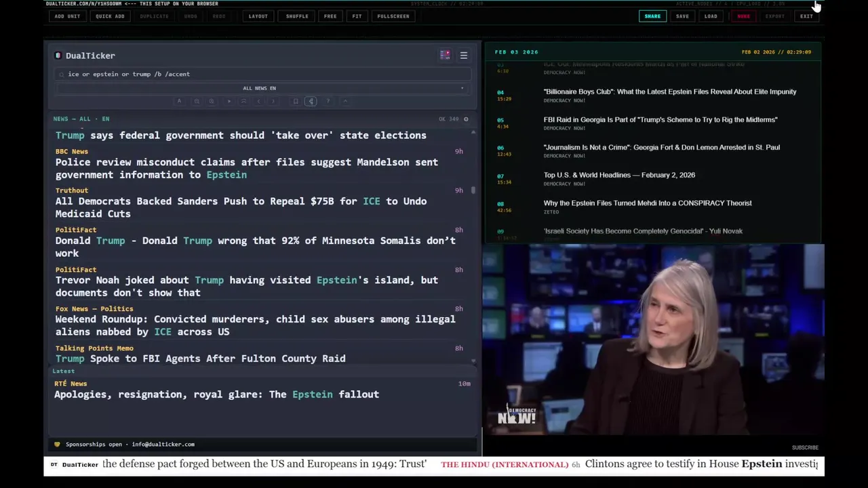Viewport: 868px width, 488px height.
Task: Click the red NUKE button
Action: coord(743,16)
